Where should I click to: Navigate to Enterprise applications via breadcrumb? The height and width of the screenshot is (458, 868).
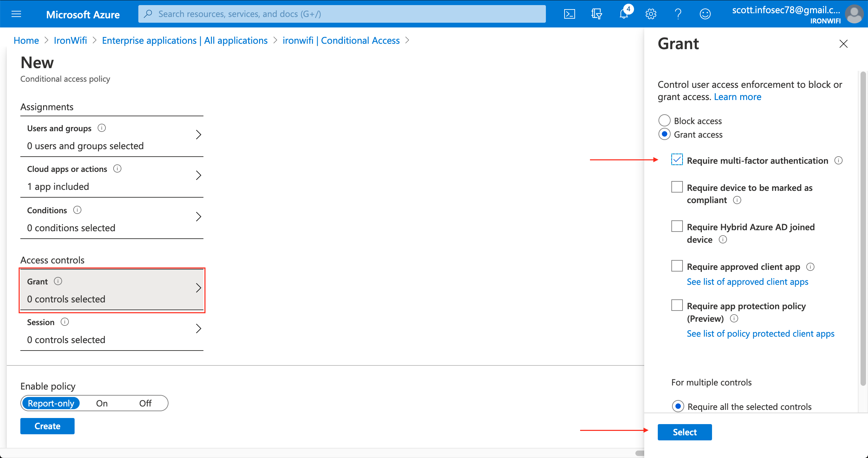(185, 40)
